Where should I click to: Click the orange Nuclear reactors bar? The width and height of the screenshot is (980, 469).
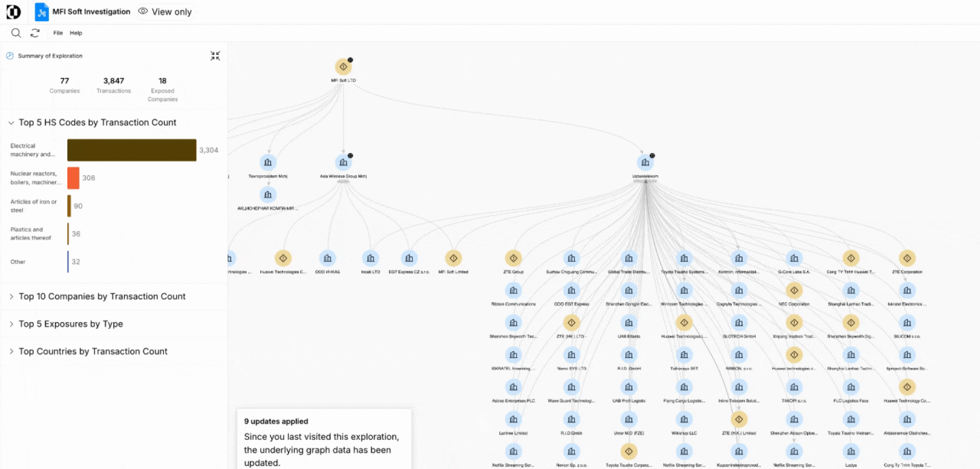coord(73,178)
